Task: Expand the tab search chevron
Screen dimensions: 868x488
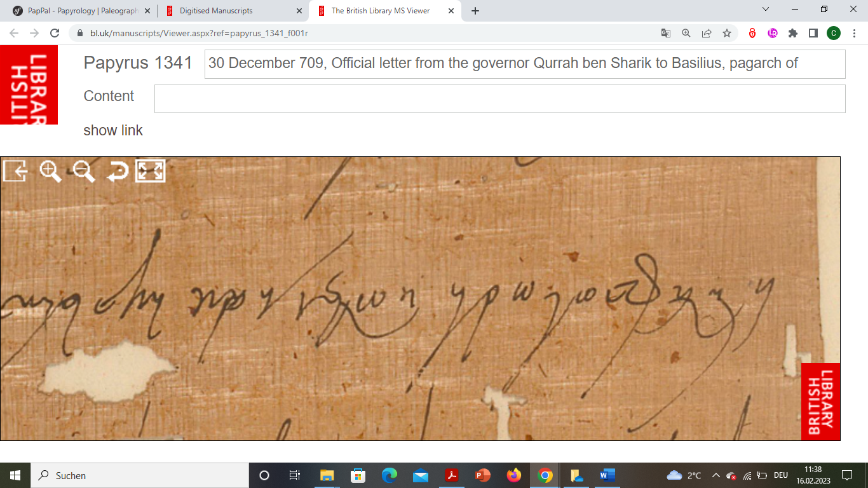Action: point(766,9)
